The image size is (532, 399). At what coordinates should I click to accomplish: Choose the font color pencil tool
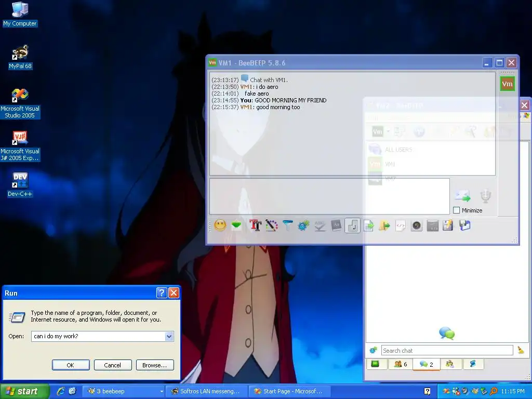coord(271,225)
